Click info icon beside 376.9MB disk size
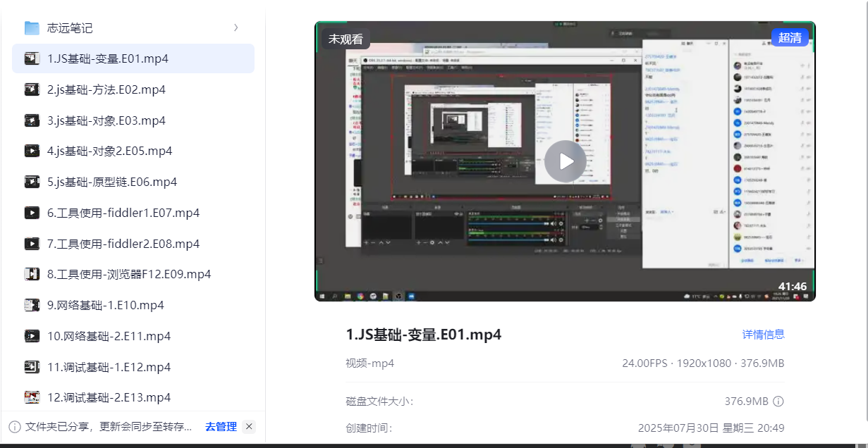This screenshot has width=868, height=448. [x=778, y=402]
